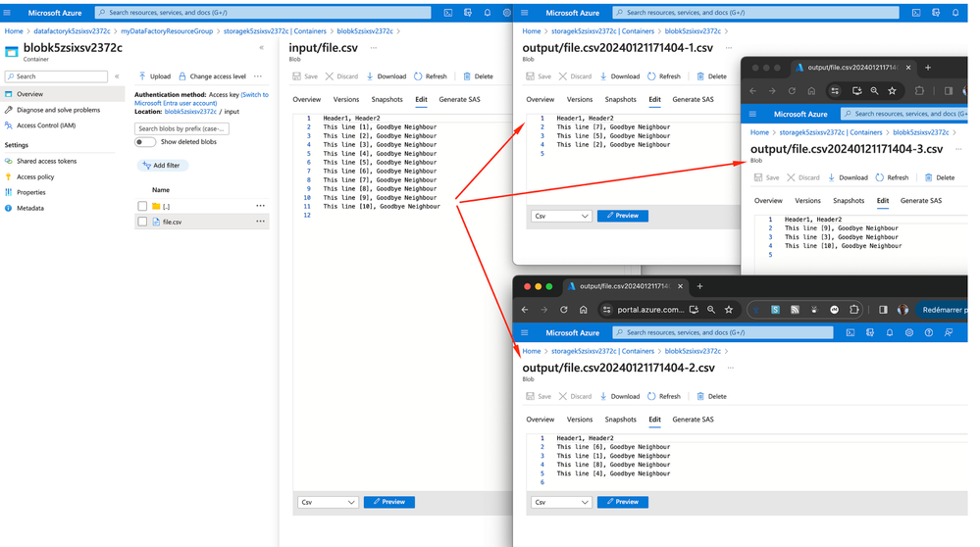This screenshot has height=547, width=980.
Task: Click myDataFactoryResourceGroup breadcrumb link
Action: (x=167, y=31)
